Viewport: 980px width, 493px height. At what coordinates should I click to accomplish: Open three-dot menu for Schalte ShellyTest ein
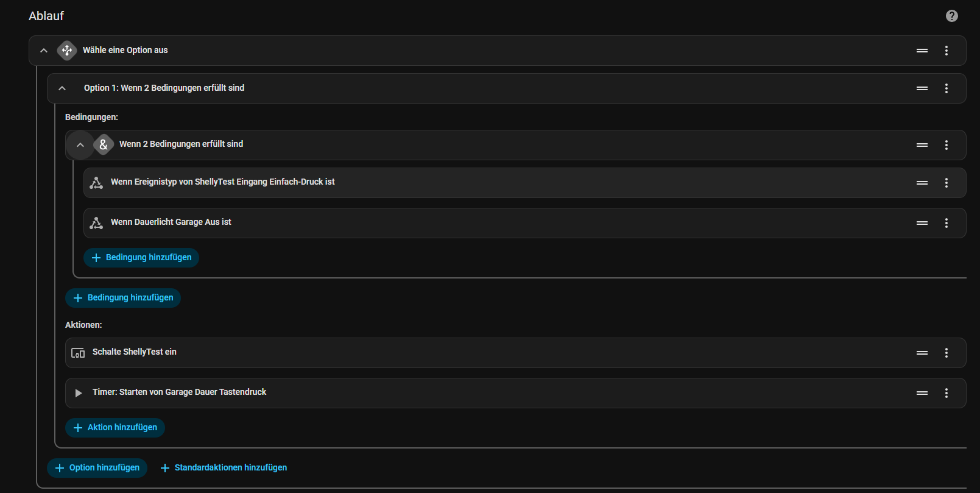tap(947, 353)
